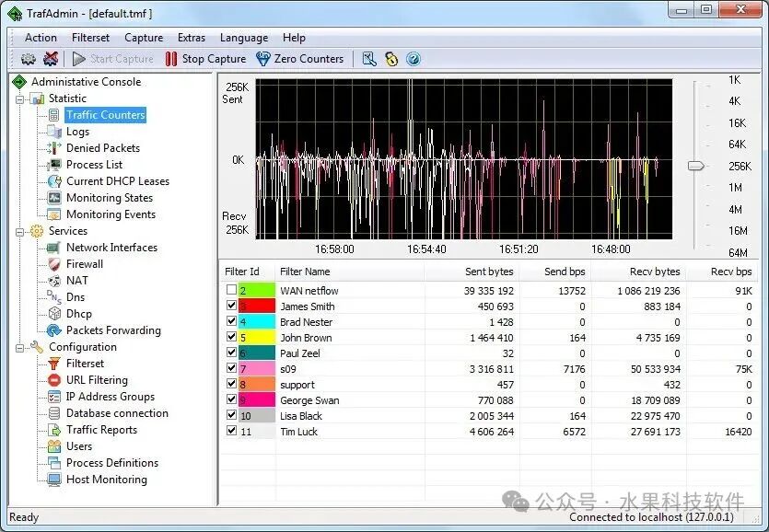Click the graph scale slider handle
The height and width of the screenshot is (532, 769).
tap(696, 166)
